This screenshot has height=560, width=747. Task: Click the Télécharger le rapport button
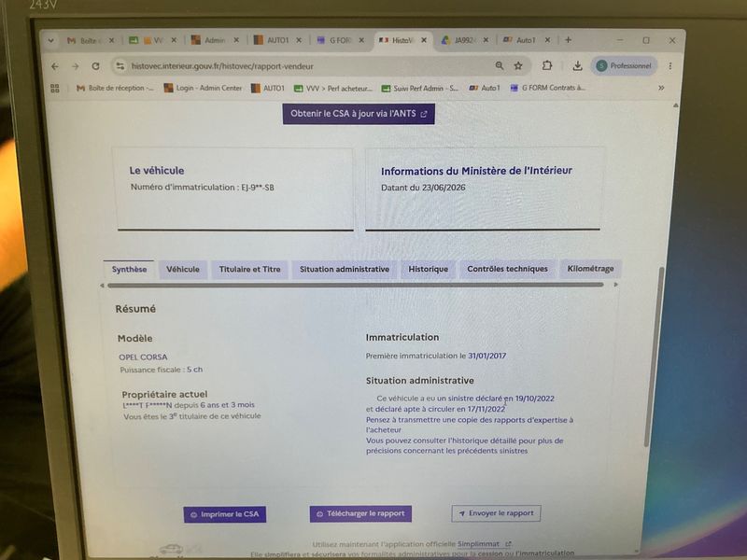point(360,513)
